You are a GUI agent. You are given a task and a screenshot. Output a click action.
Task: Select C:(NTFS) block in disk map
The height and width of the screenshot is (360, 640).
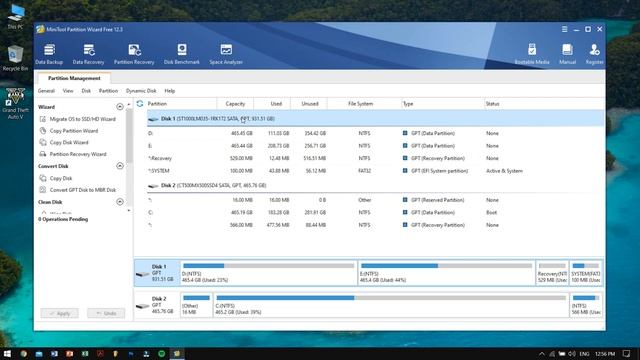click(391, 305)
